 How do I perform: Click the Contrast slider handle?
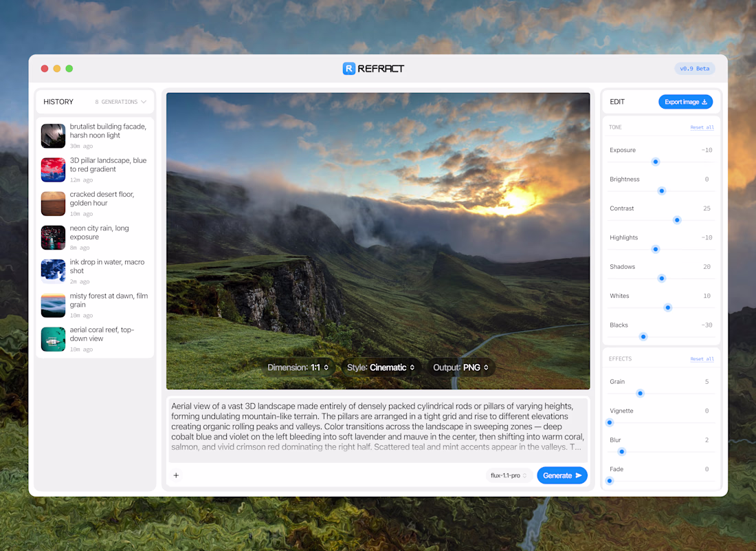677,220
